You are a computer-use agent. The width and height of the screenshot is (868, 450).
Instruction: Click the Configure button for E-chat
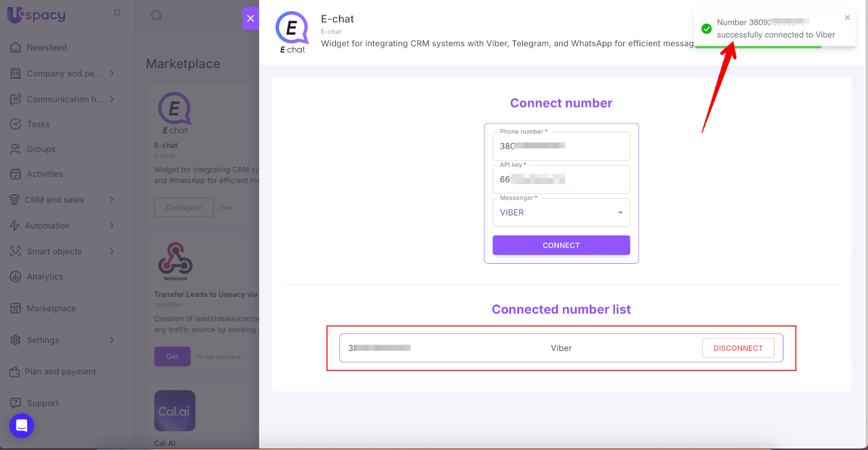pos(183,207)
